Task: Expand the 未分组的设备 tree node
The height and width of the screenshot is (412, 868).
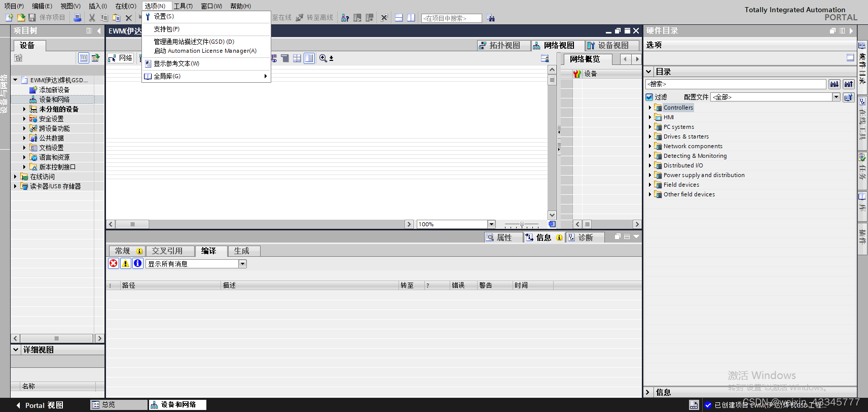Action: (24, 109)
